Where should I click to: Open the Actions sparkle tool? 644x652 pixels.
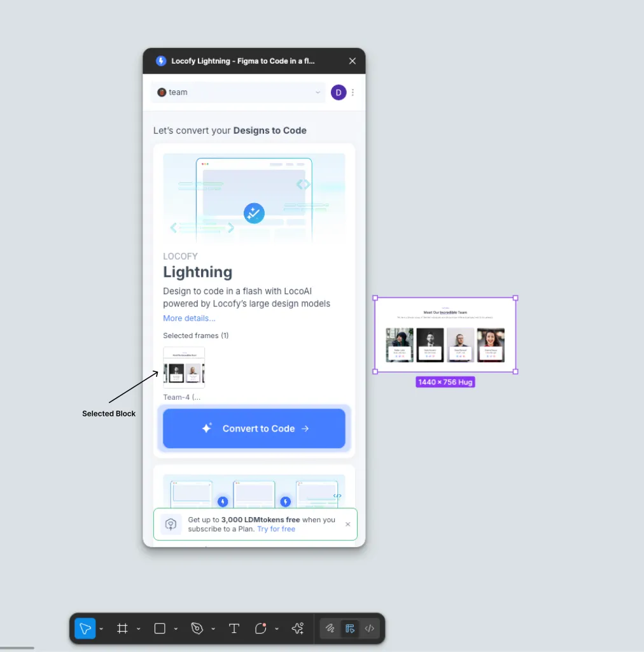point(297,628)
